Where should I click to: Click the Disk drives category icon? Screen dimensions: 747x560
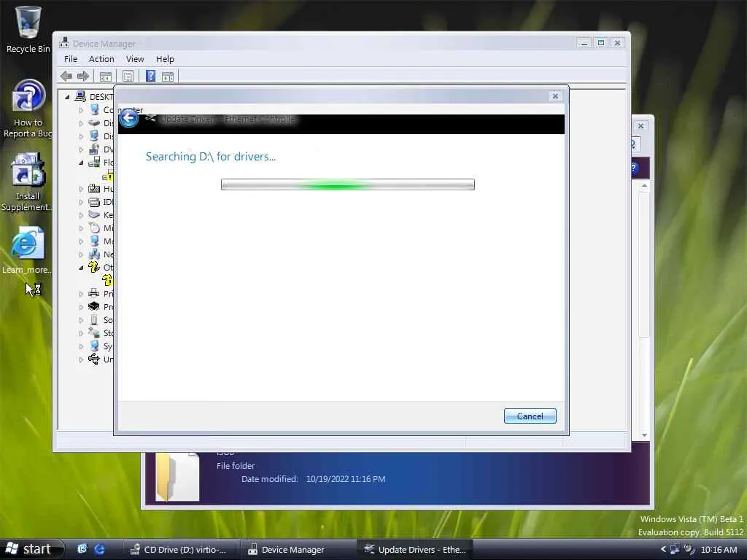click(94, 122)
